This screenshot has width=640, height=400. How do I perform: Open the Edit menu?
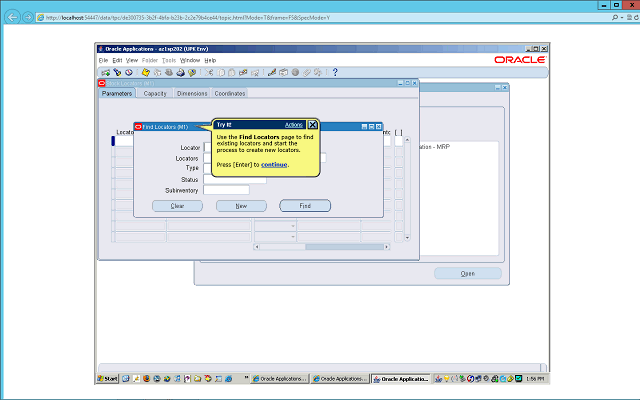pyautogui.click(x=118, y=60)
